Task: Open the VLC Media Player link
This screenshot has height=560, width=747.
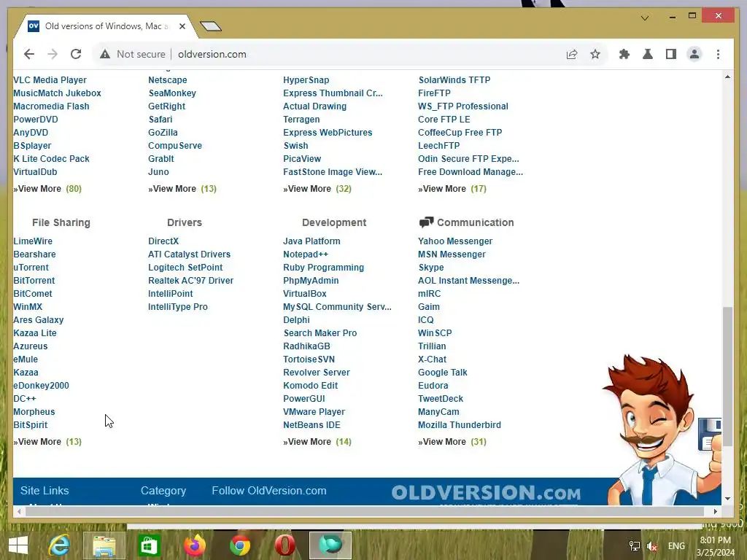Action: (50, 80)
